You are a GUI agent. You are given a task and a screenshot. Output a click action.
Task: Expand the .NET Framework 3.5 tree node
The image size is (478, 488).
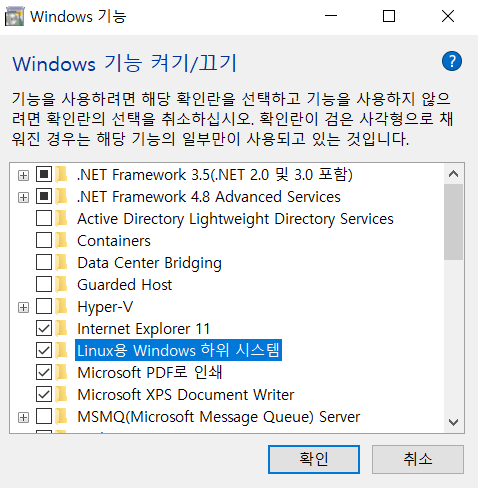[x=23, y=175]
